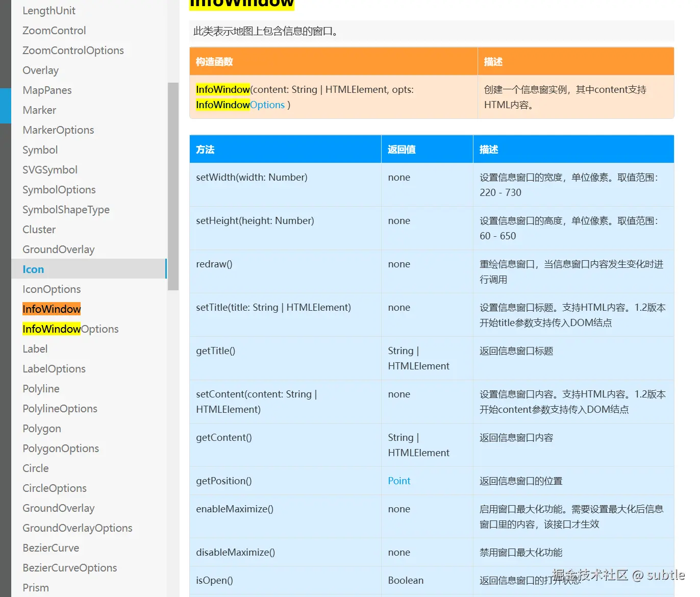Select Cluster in the sidebar

click(x=39, y=230)
